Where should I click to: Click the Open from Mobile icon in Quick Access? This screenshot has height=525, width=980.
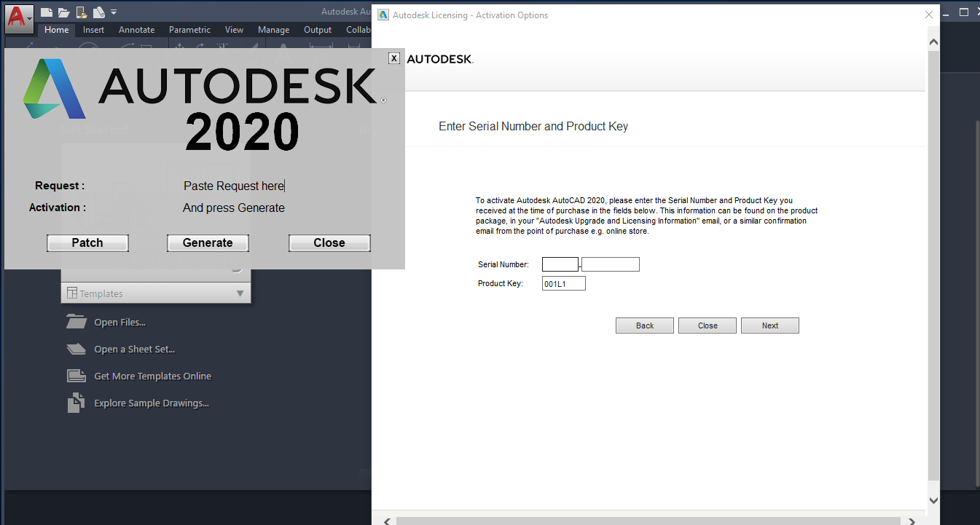[x=81, y=12]
